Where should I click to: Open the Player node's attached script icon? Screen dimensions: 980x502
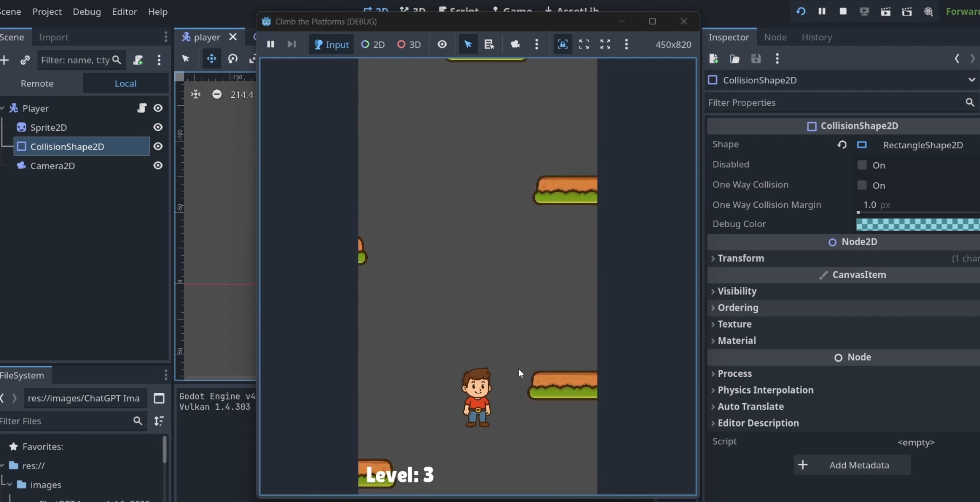(141, 108)
